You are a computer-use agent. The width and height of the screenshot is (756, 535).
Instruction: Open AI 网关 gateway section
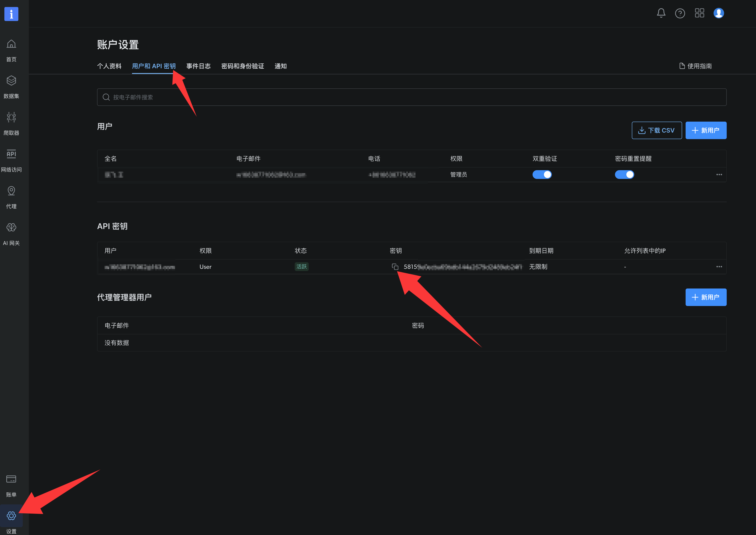tap(11, 234)
